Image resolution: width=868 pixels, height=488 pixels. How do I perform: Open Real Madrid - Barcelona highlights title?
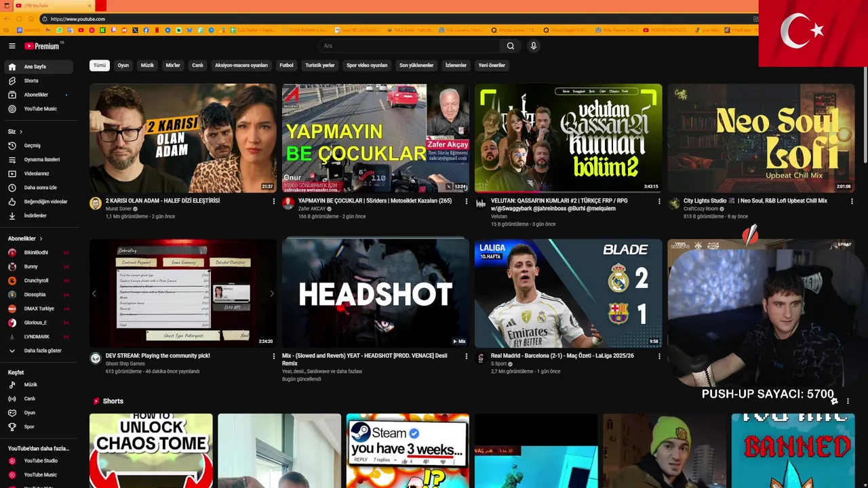pyautogui.click(x=562, y=356)
